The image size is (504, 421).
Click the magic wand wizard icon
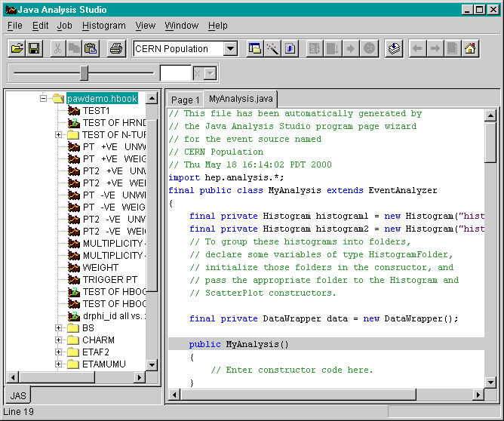(x=273, y=49)
